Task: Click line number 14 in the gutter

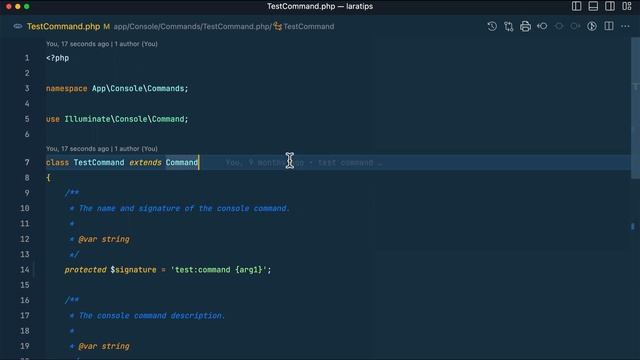Action: [x=24, y=270]
